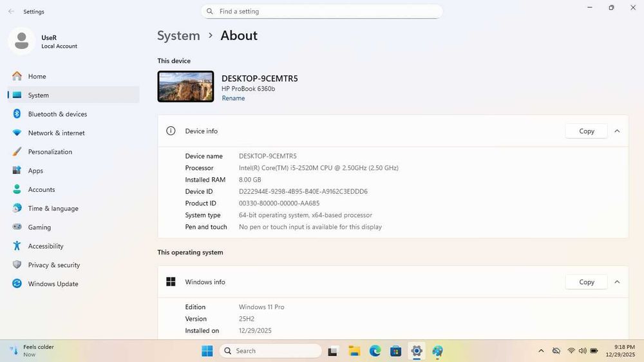
Task: Click the battery tray icon
Action: click(594, 351)
